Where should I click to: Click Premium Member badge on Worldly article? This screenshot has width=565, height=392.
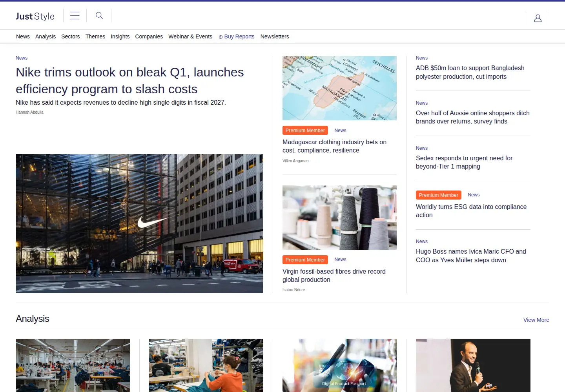tap(439, 195)
